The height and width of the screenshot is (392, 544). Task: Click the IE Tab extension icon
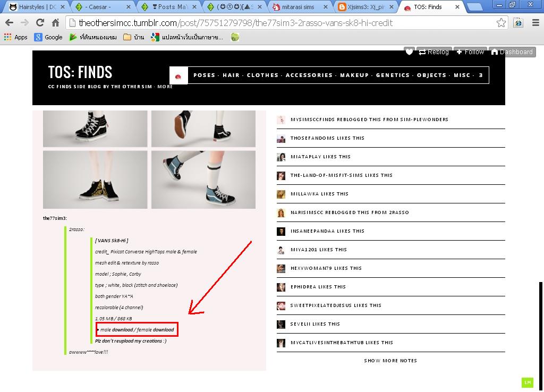click(x=518, y=23)
